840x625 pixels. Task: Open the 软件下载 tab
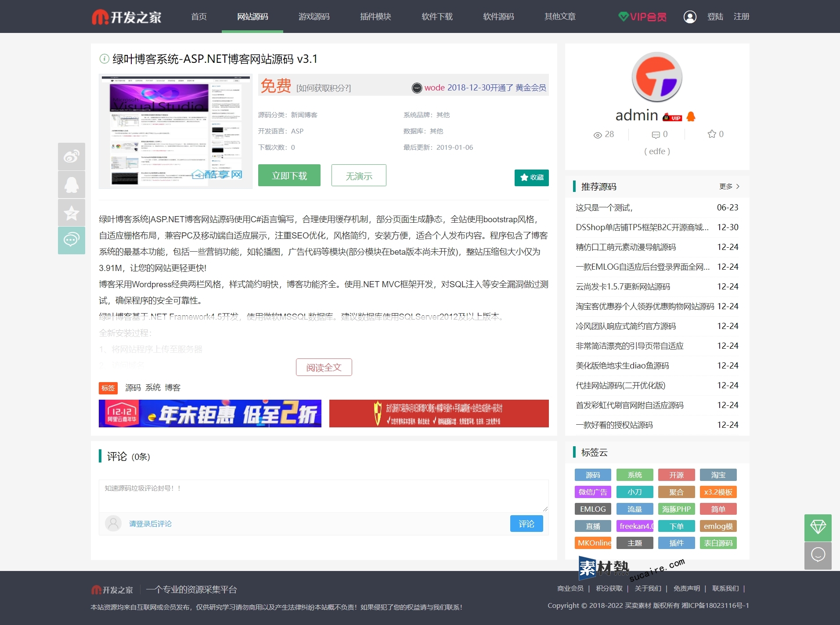click(437, 17)
